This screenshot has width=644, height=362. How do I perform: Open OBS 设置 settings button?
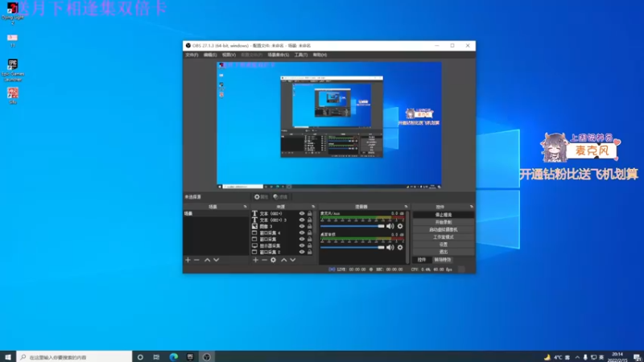click(x=444, y=245)
